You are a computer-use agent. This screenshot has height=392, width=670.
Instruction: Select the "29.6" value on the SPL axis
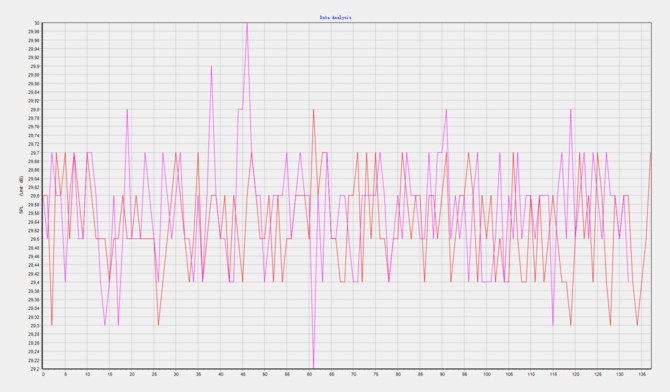(x=35, y=196)
